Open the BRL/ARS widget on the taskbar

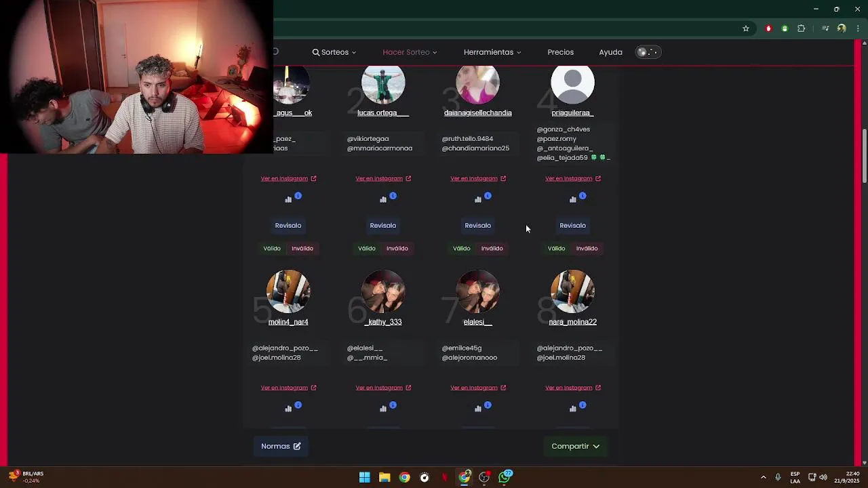(26, 477)
